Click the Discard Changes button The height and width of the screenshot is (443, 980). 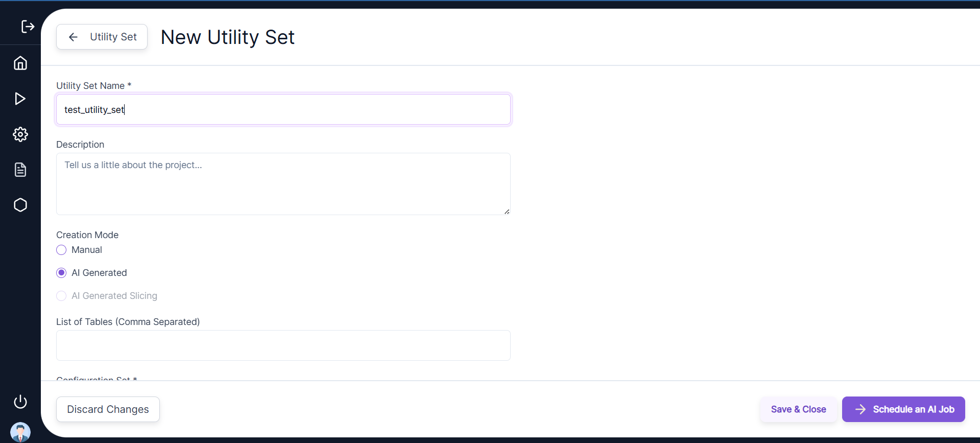[107, 409]
